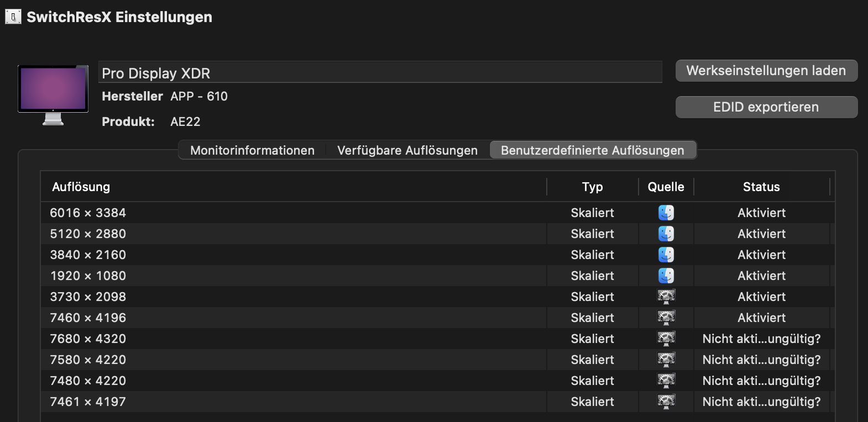Click the Pro Display XDR monitor thumbnail
868x422 pixels.
[53, 94]
